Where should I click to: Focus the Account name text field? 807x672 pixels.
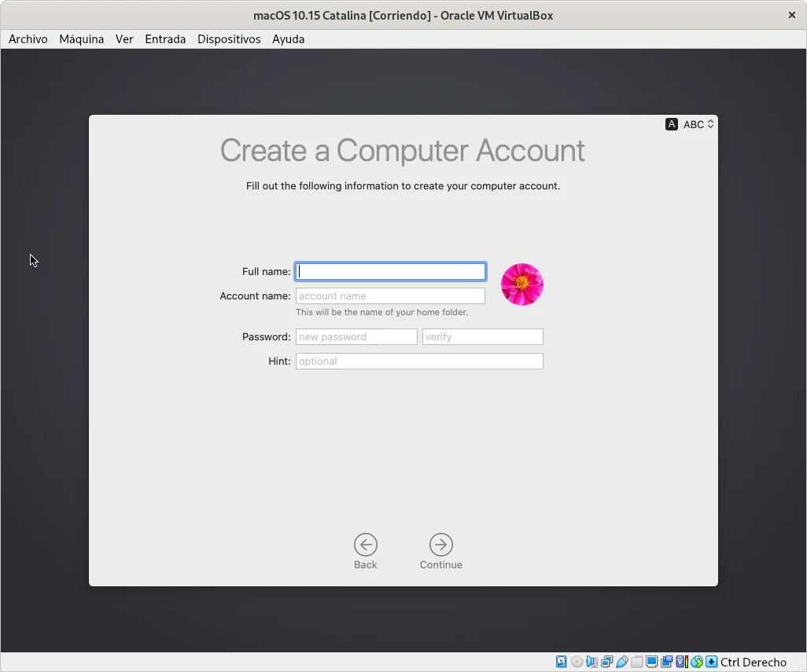point(390,296)
